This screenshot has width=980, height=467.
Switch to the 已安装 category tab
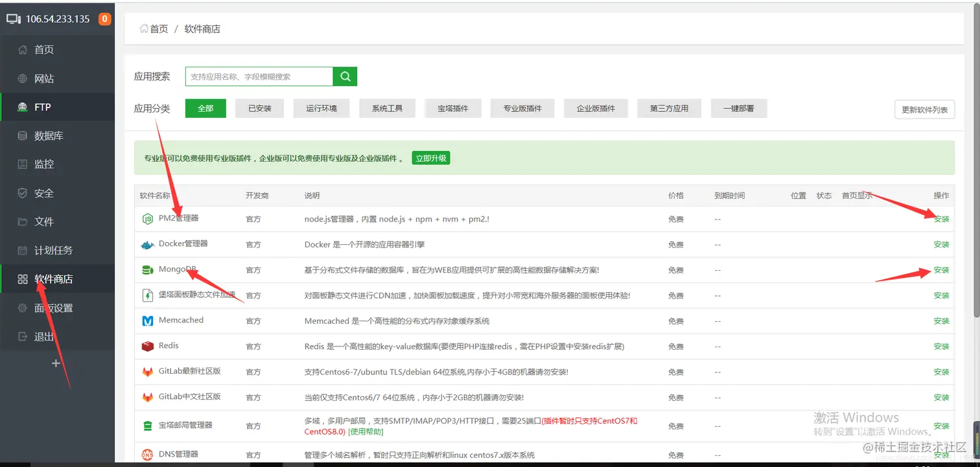(260, 108)
